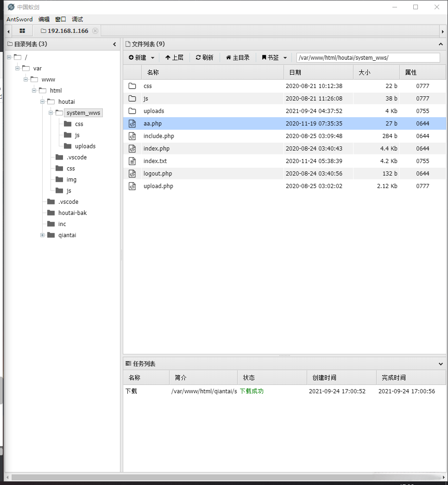The width and height of the screenshot is (448, 485).
Task: Open the home grid tab icon
Action: pyautogui.click(x=22, y=31)
